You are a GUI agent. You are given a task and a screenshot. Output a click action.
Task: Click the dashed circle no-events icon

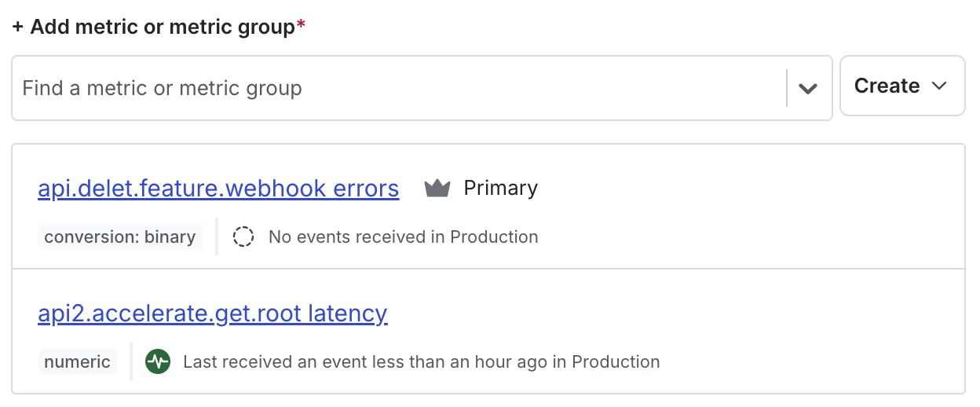pyautogui.click(x=243, y=236)
